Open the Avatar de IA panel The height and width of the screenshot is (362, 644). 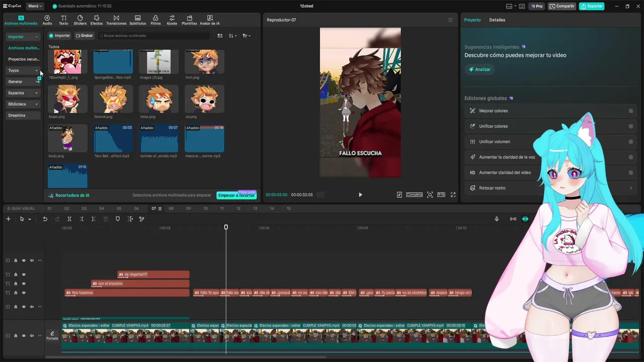210,20
